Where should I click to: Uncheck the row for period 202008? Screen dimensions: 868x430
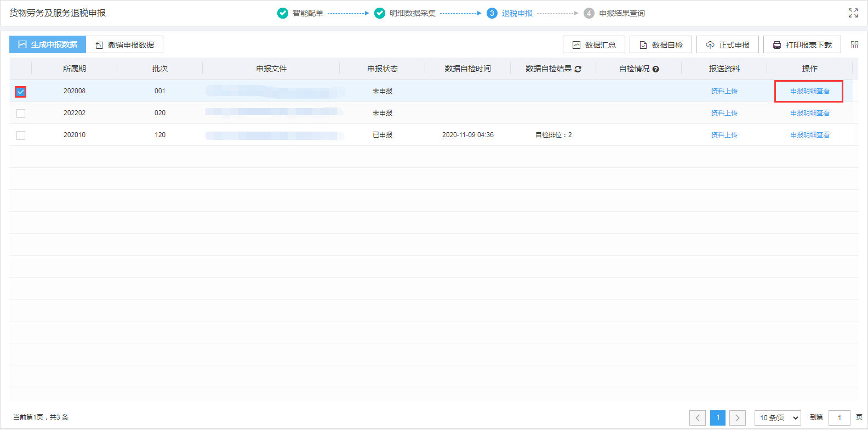coord(21,92)
